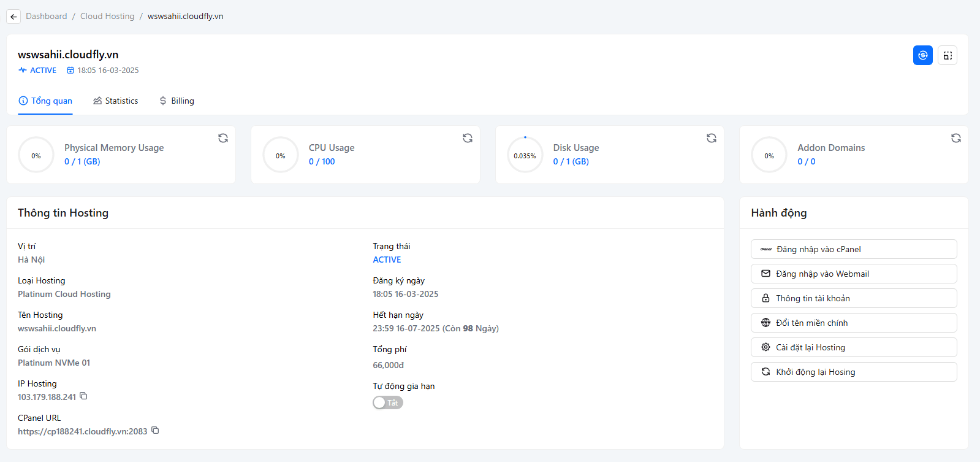Screen dimensions: 980x462
Task: Refresh the Disk Usage card
Action: [x=711, y=138]
